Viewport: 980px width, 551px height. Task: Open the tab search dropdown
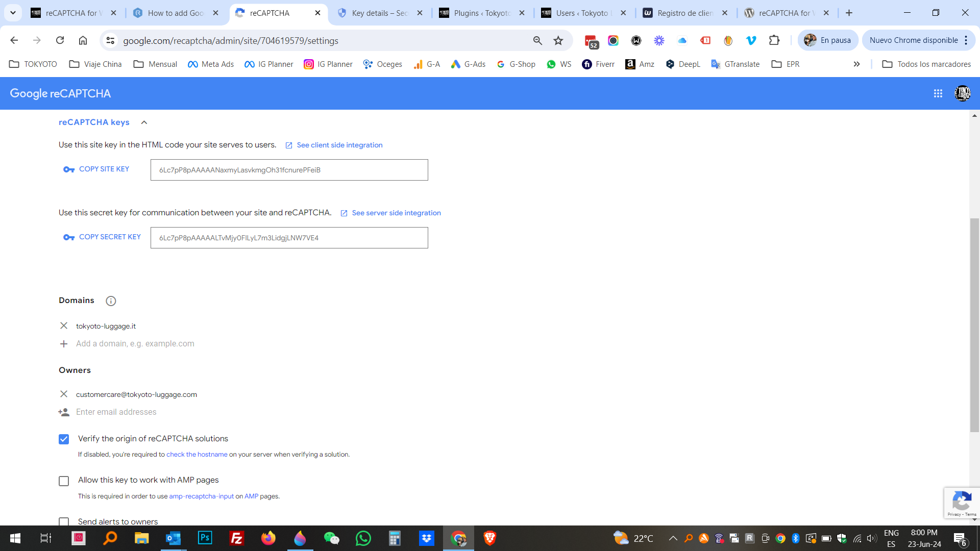pos(13,13)
